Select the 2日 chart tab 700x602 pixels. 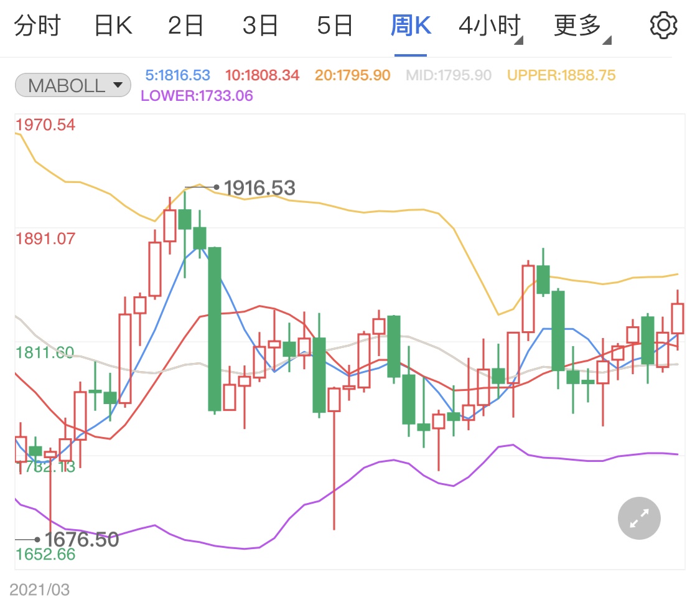coord(185,26)
